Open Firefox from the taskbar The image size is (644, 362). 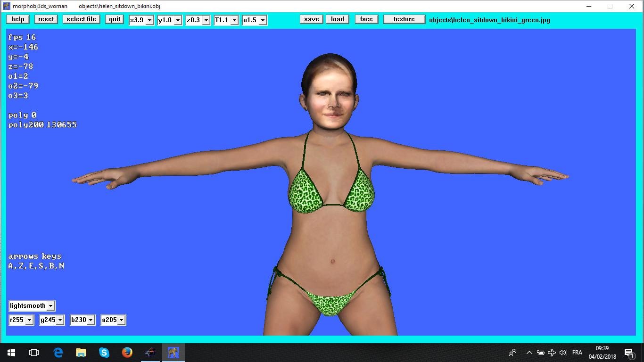pyautogui.click(x=127, y=352)
